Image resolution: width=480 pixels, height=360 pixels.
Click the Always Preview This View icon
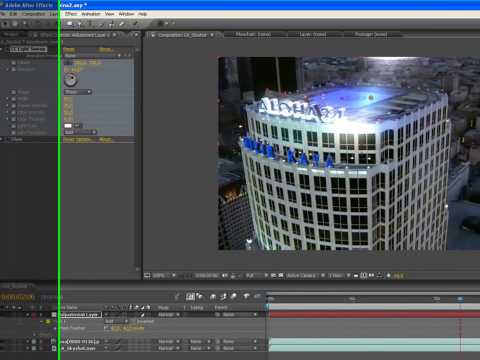coord(147,276)
